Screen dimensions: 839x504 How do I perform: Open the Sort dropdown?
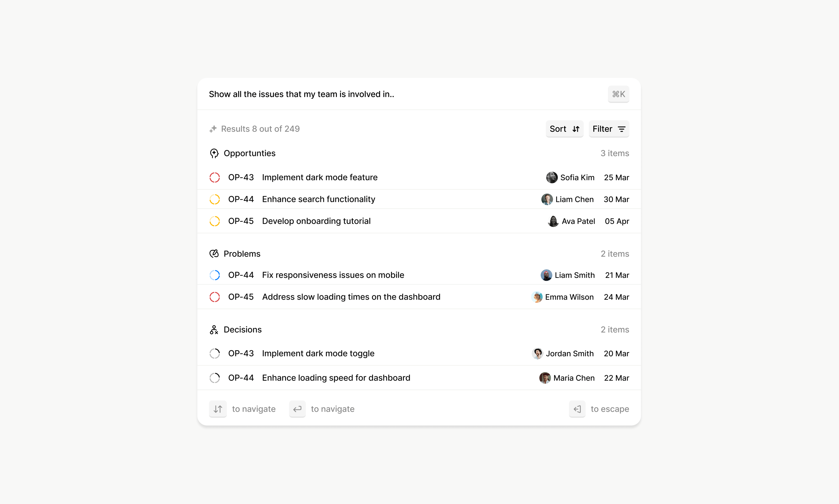click(564, 129)
